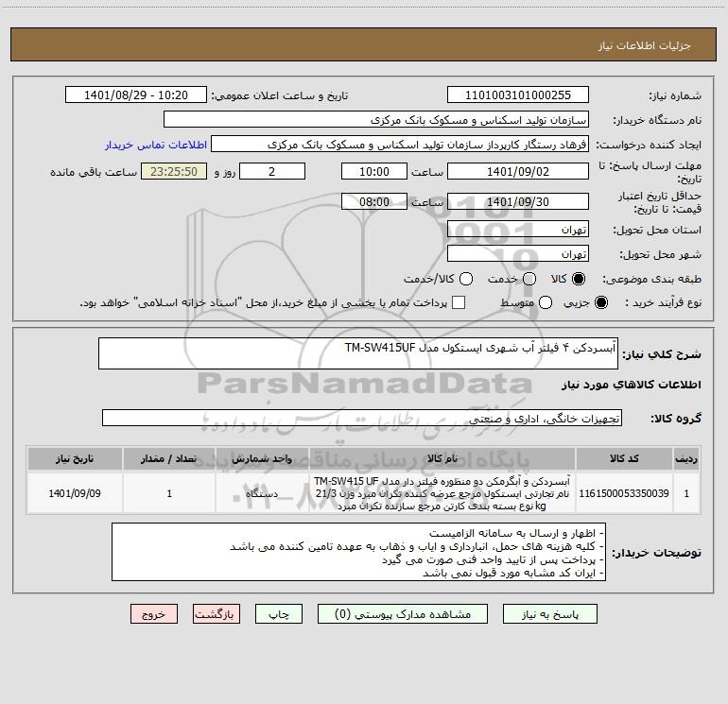Click the price validity date 1401/09/30
The width and height of the screenshot is (728, 704).
click(518, 201)
